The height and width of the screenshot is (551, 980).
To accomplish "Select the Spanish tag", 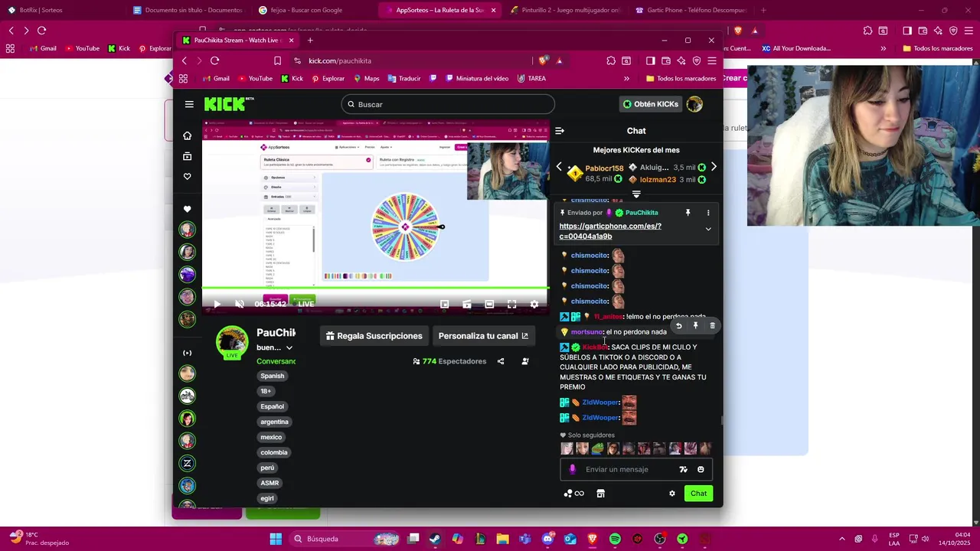I will pyautogui.click(x=272, y=376).
